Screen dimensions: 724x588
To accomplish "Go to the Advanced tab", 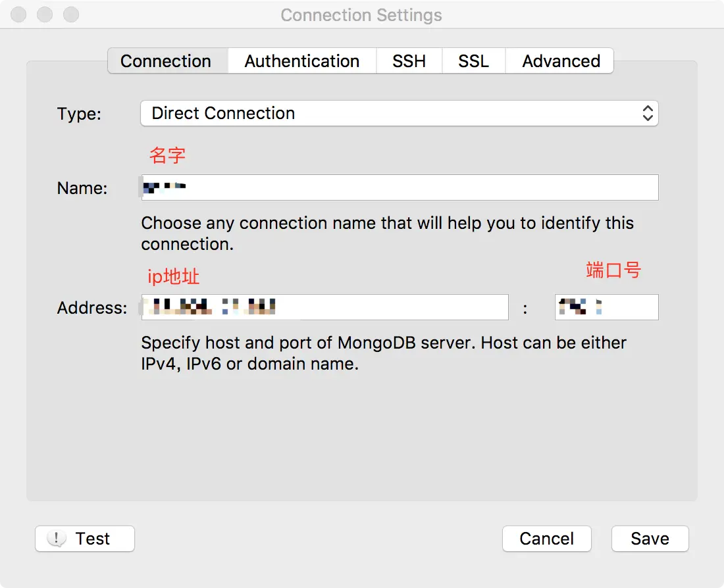I will (x=560, y=61).
